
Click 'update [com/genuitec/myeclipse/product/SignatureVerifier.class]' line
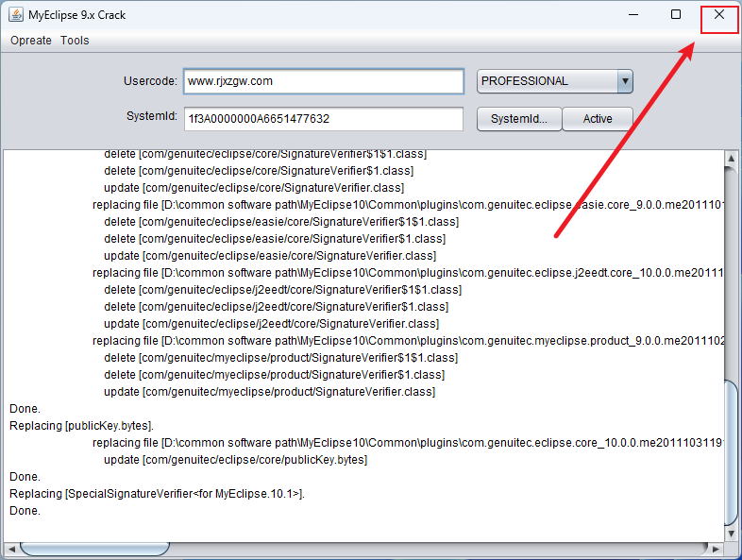[270, 392]
